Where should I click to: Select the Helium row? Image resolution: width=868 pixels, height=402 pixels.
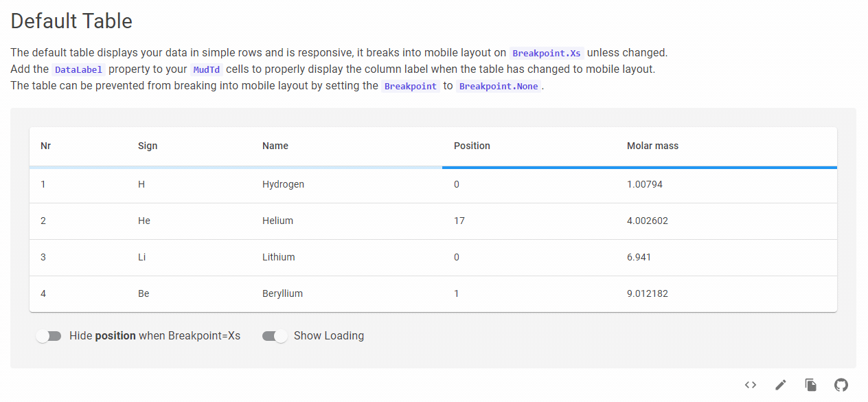pos(433,221)
